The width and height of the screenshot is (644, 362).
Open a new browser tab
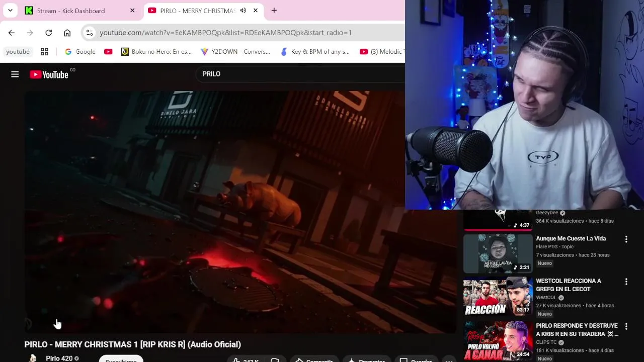pos(274,11)
